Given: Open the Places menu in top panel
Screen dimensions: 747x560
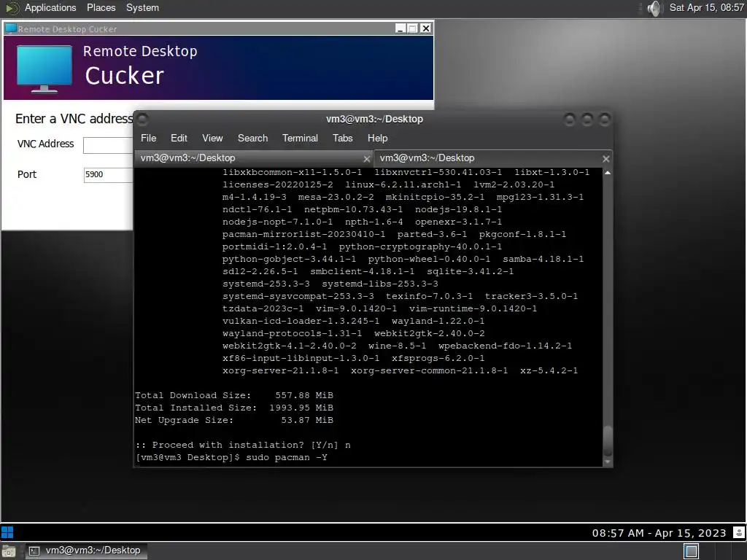Looking at the screenshot, I should tap(101, 7).
